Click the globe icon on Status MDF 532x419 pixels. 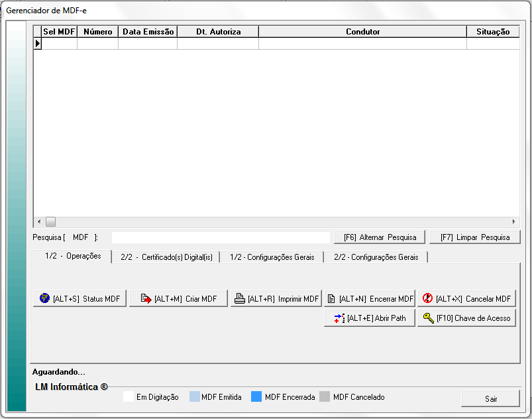pos(45,299)
